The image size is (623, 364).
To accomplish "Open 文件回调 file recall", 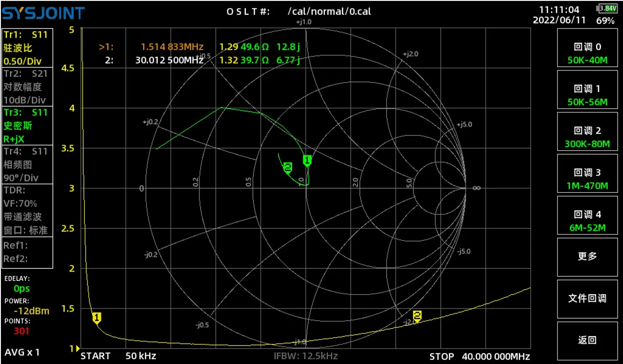I will pos(587,299).
